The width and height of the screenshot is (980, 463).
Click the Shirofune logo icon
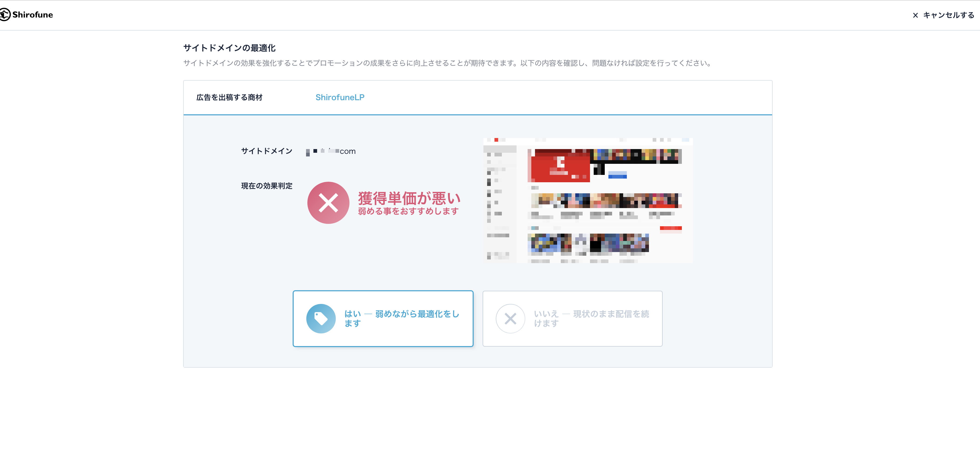(5, 15)
